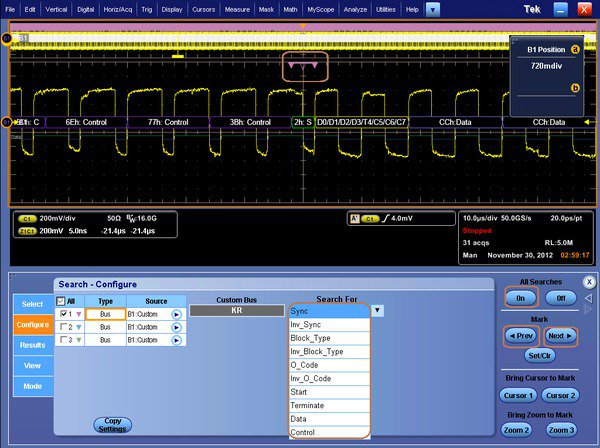This screenshot has height=448, width=600.
Task: Click the Bus type field of search 1
Action: click(105, 314)
